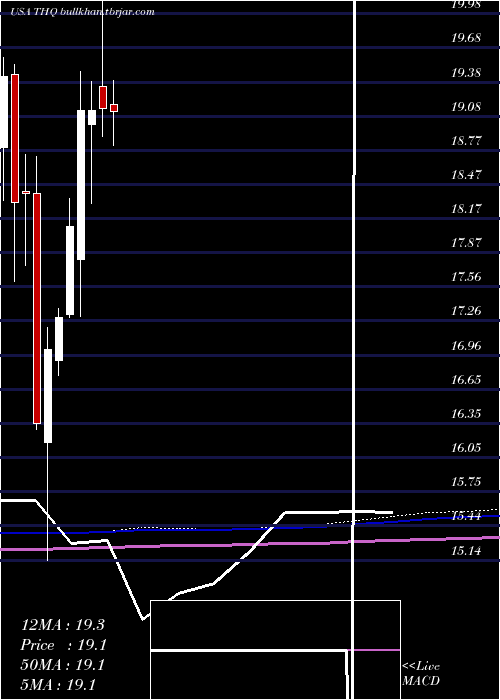The width and height of the screenshot is (500, 700).
Task: Click the 50MA : 19.1 legend entry
Action: [62, 665]
